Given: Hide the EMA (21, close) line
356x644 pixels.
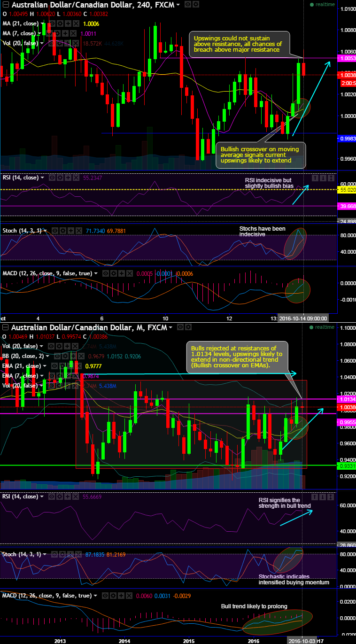Looking at the screenshot, I should tap(54, 366).
